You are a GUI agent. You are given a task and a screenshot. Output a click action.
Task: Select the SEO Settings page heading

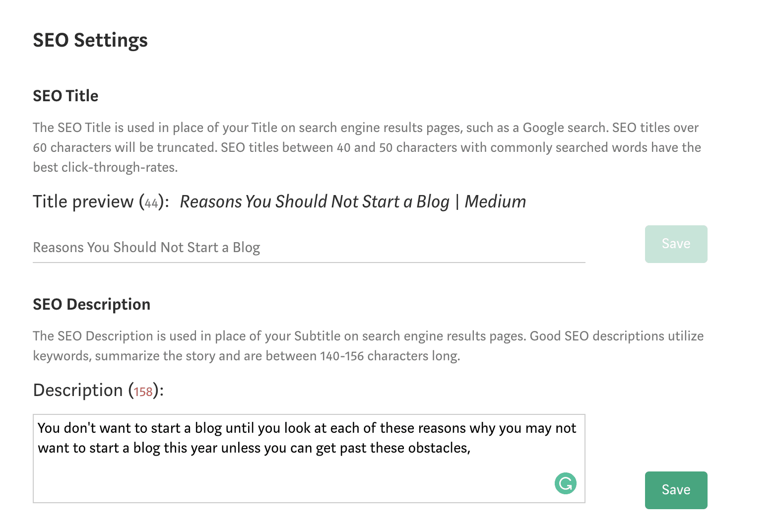pyautogui.click(x=90, y=40)
